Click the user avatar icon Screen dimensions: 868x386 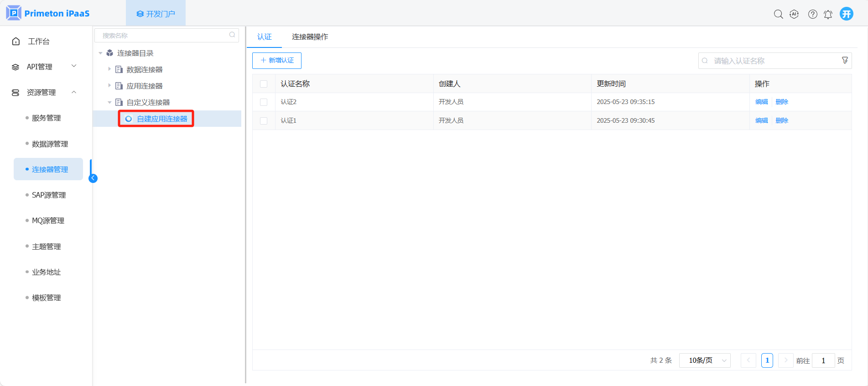847,14
